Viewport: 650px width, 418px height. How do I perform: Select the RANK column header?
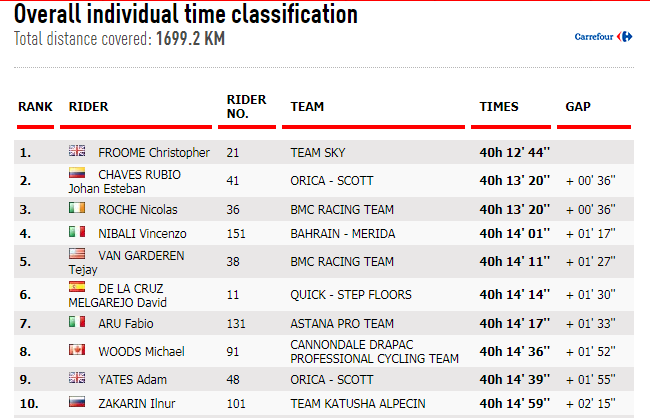[35, 107]
